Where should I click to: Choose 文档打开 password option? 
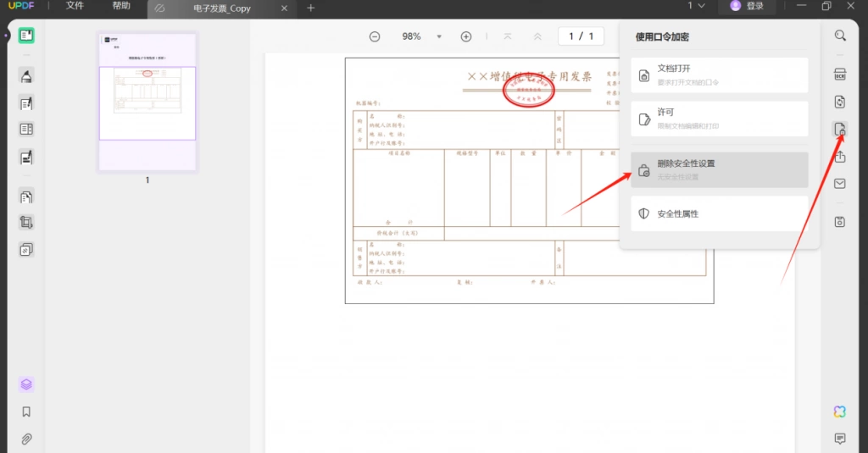point(719,75)
